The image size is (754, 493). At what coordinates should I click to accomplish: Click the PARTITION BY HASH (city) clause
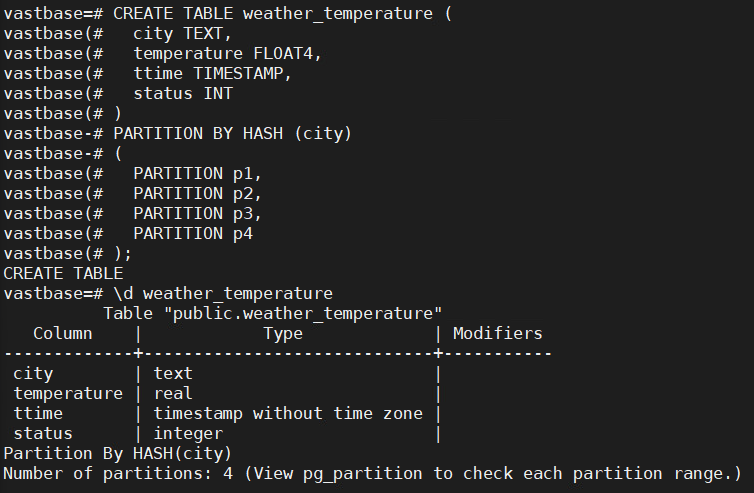[232, 133]
